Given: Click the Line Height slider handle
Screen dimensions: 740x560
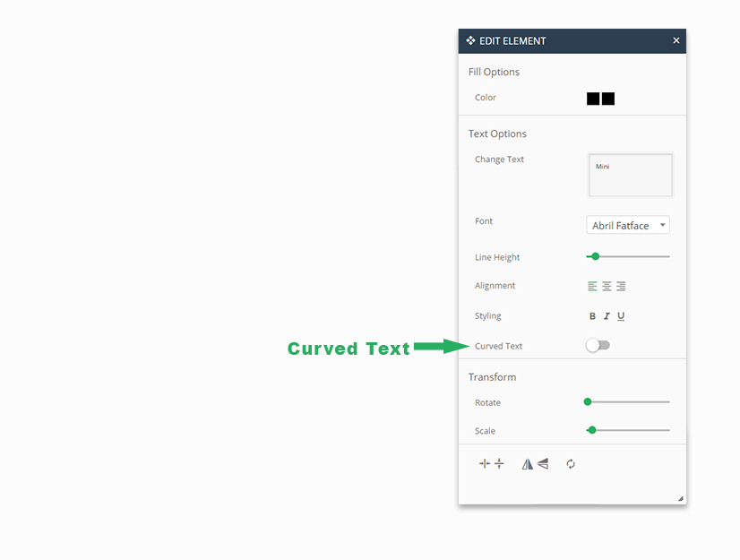Looking at the screenshot, I should [595, 257].
